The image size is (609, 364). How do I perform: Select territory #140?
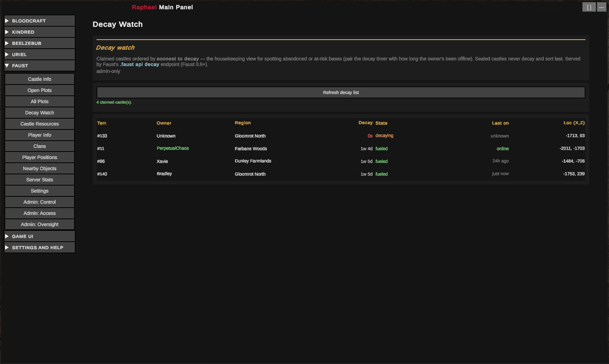(x=102, y=174)
